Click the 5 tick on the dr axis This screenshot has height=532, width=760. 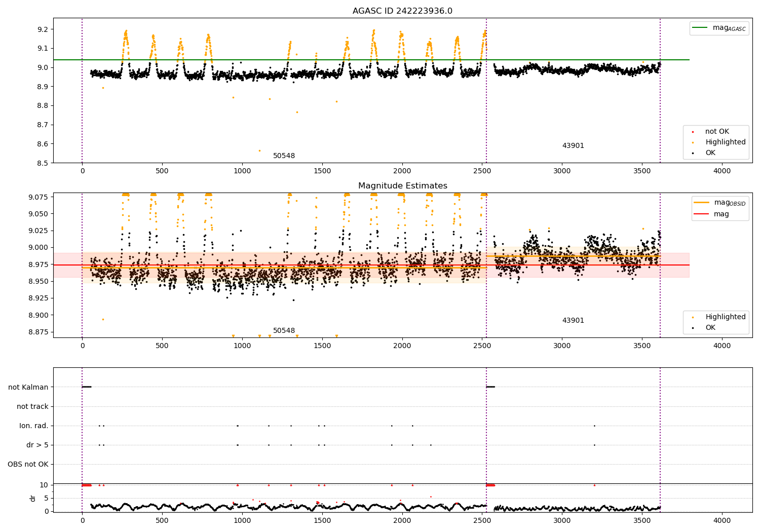pyautogui.click(x=47, y=498)
